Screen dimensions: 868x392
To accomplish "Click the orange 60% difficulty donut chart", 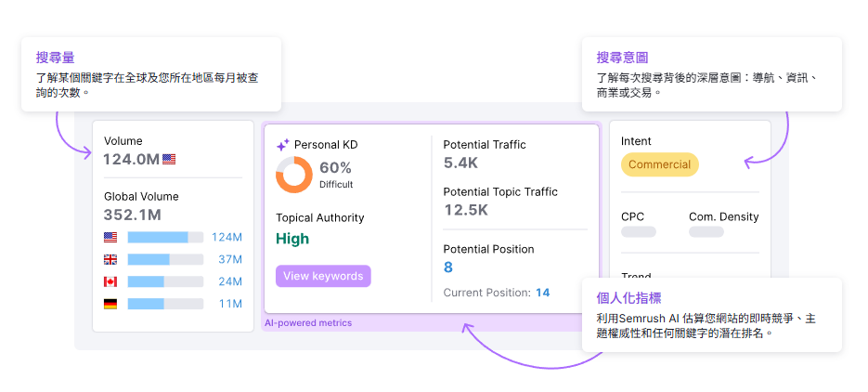I will (x=294, y=175).
